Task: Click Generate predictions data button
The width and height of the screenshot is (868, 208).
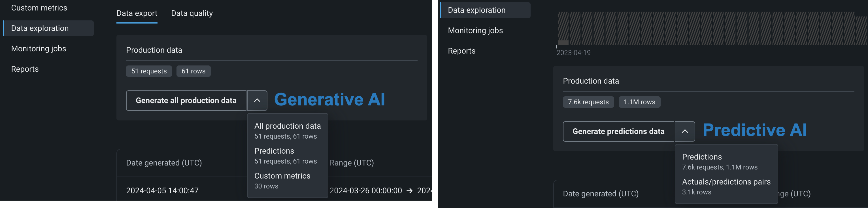Action: [x=618, y=131]
